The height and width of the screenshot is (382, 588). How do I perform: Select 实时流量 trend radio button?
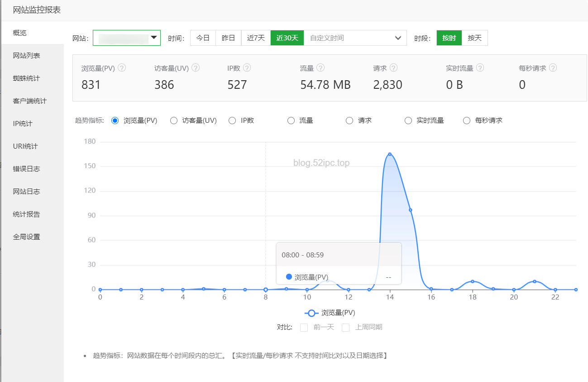tap(408, 121)
